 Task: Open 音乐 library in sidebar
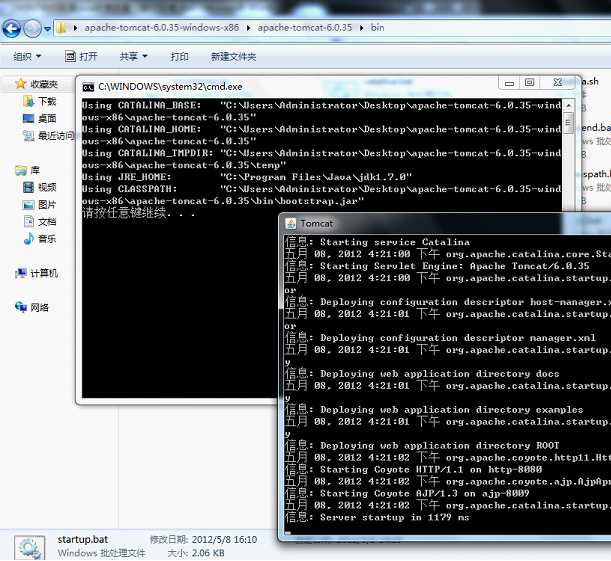[x=47, y=239]
